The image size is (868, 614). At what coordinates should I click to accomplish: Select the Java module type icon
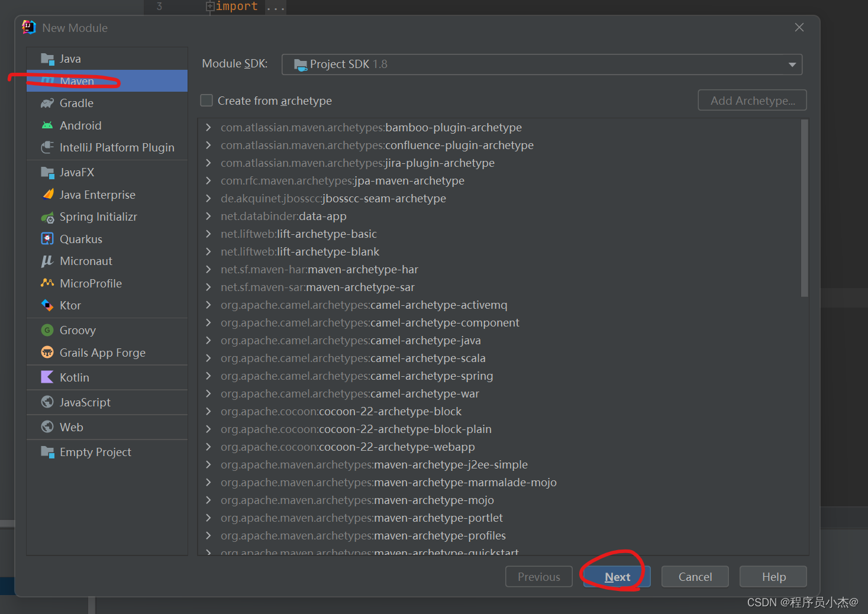click(x=47, y=59)
